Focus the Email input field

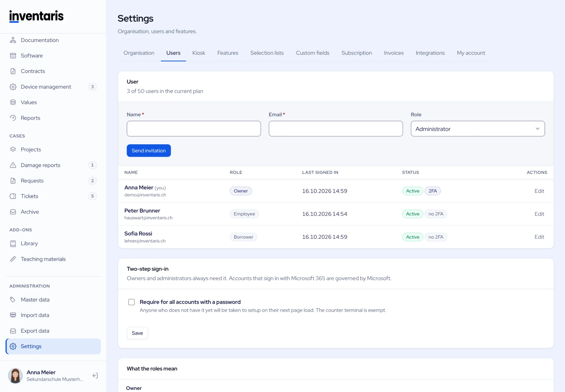coord(335,129)
